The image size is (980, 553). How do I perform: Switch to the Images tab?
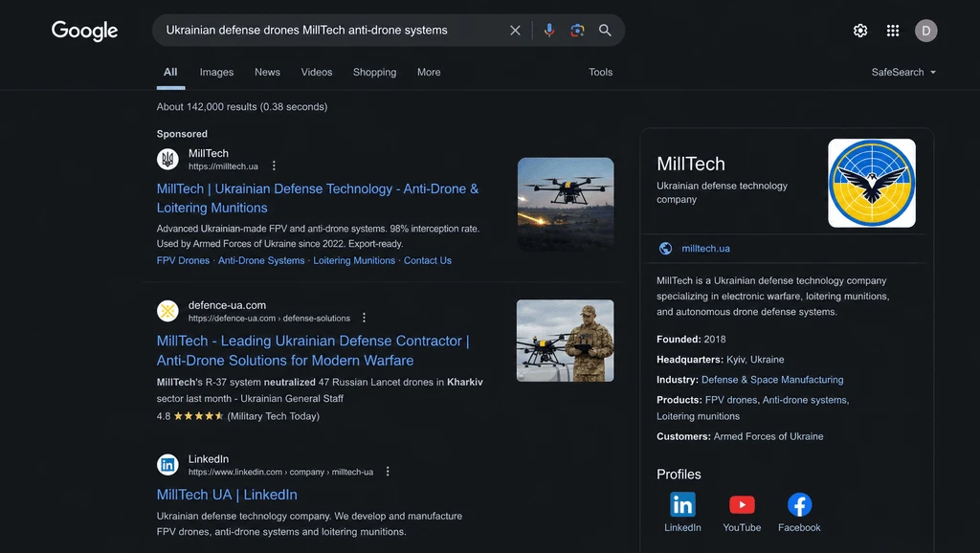coord(216,72)
